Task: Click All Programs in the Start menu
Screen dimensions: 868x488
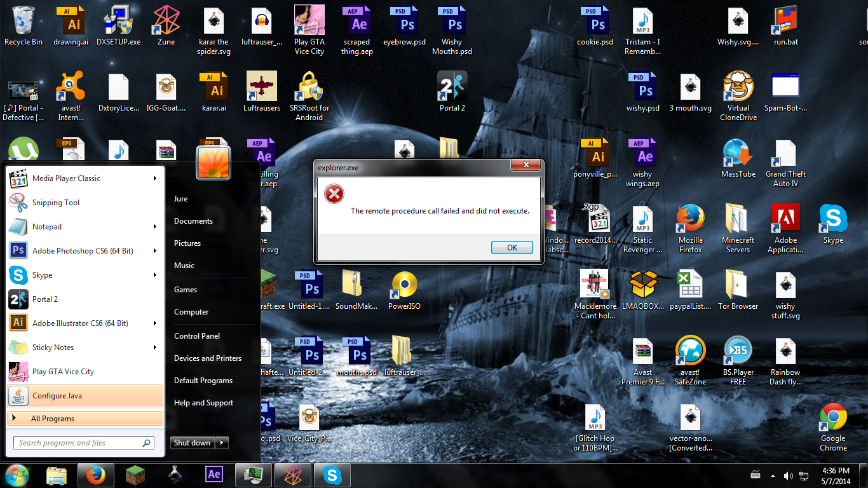Action: click(x=53, y=419)
